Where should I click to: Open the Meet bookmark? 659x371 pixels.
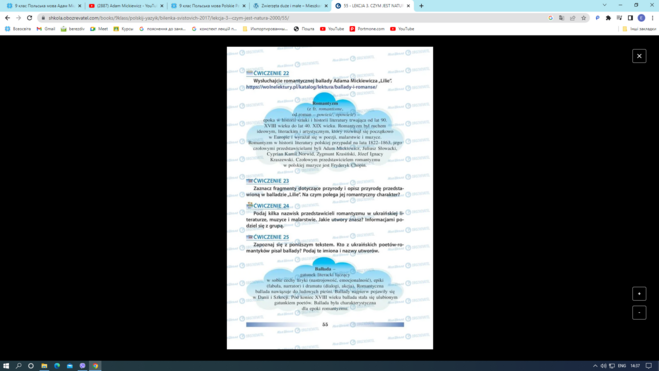tap(99, 29)
